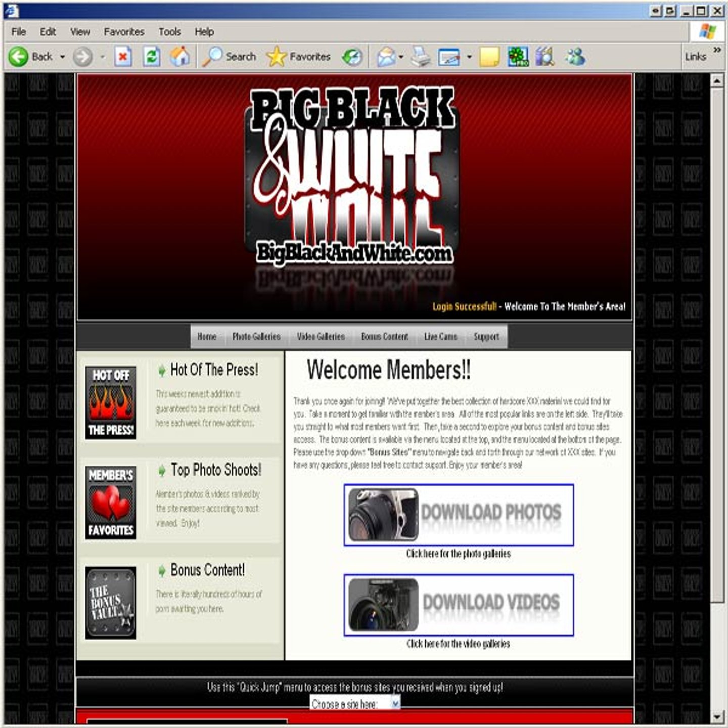Click the scrollbar down arrow
728x728 pixels.
tap(717, 717)
